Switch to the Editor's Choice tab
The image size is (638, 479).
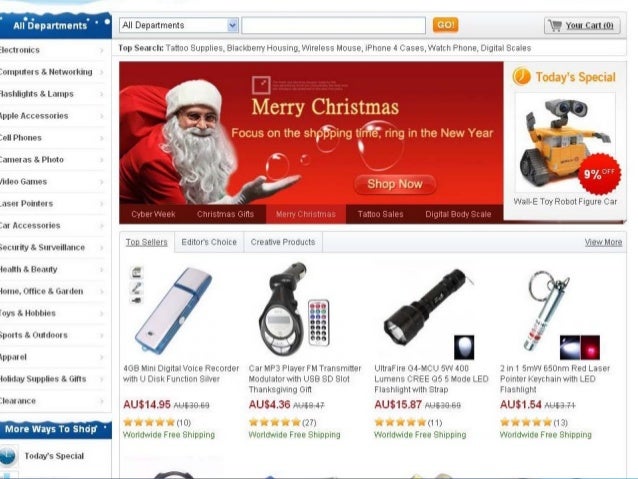click(x=209, y=242)
